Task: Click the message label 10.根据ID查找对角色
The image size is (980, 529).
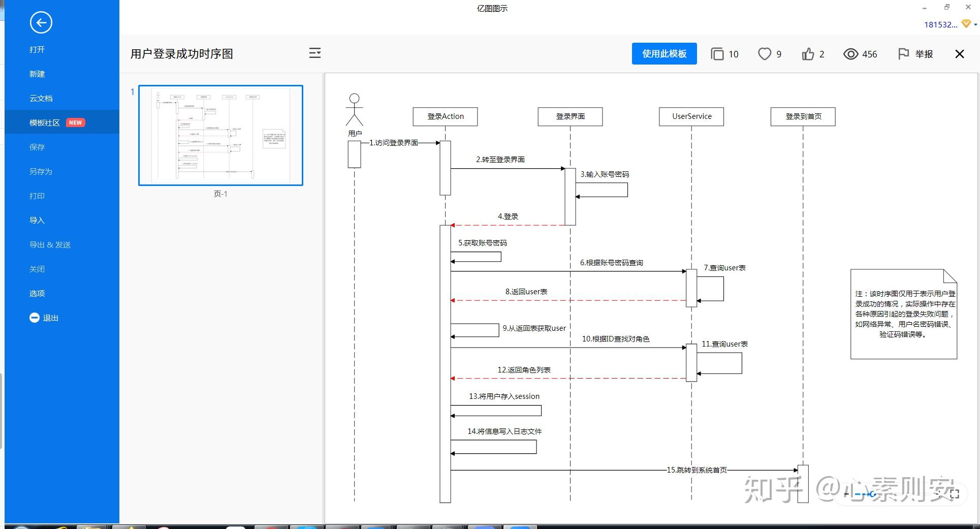Action: tap(616, 339)
